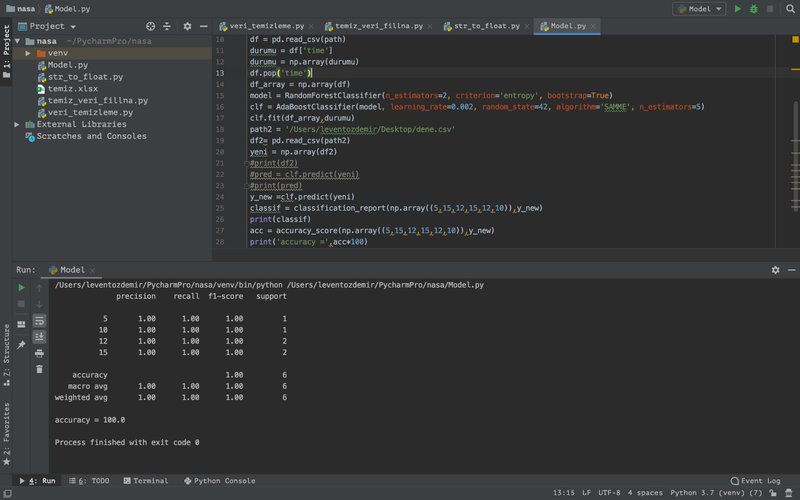The height and width of the screenshot is (500, 800).
Task: Rerun the program in Run panel
Action: click(x=21, y=288)
